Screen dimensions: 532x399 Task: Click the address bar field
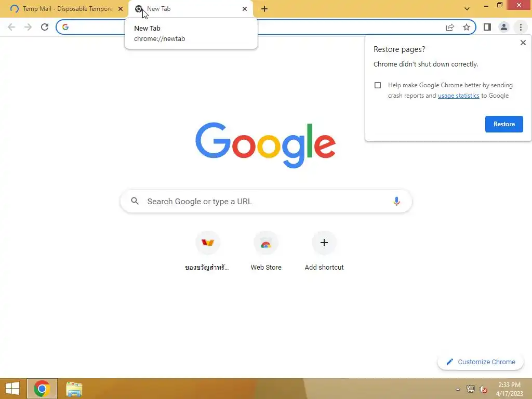tap(266, 27)
